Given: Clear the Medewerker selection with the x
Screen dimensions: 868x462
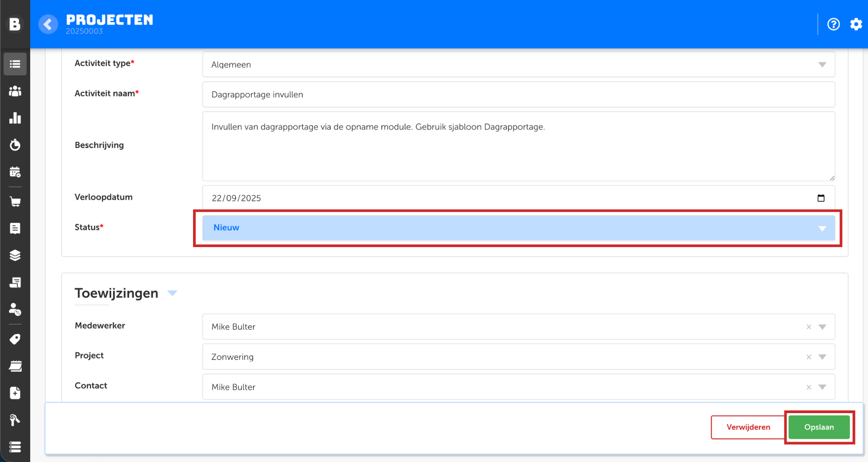Looking at the screenshot, I should pyautogui.click(x=809, y=327).
